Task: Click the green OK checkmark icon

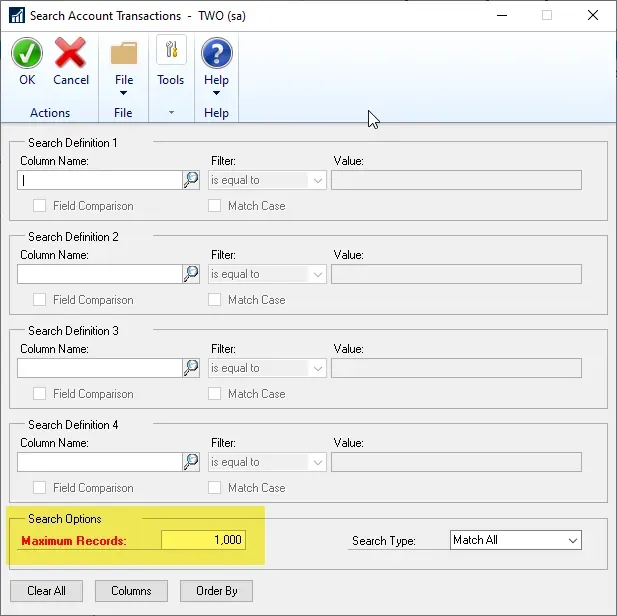Action: [x=27, y=54]
